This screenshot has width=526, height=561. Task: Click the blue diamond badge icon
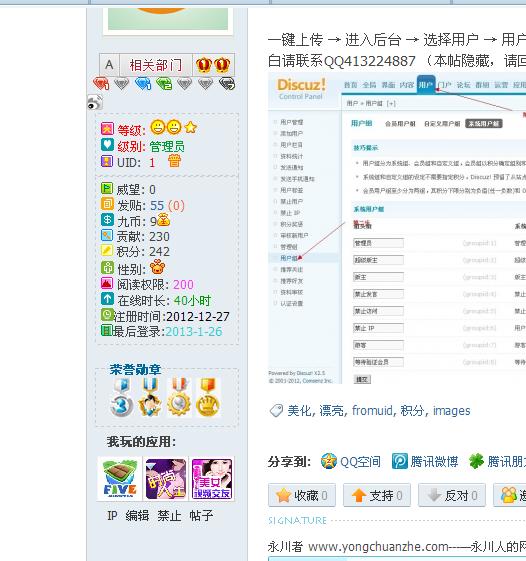[x=143, y=84]
